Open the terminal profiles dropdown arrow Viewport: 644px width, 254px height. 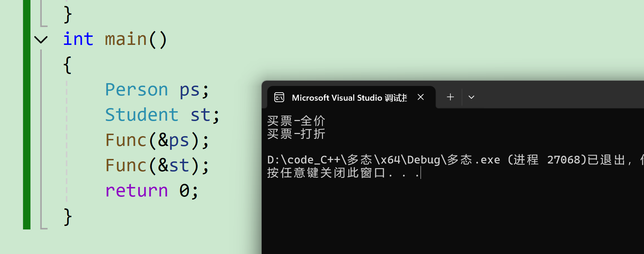pyautogui.click(x=471, y=97)
